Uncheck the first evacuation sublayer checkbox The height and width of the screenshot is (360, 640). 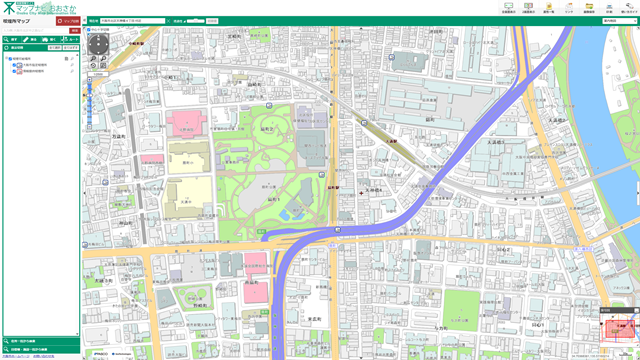(14, 65)
